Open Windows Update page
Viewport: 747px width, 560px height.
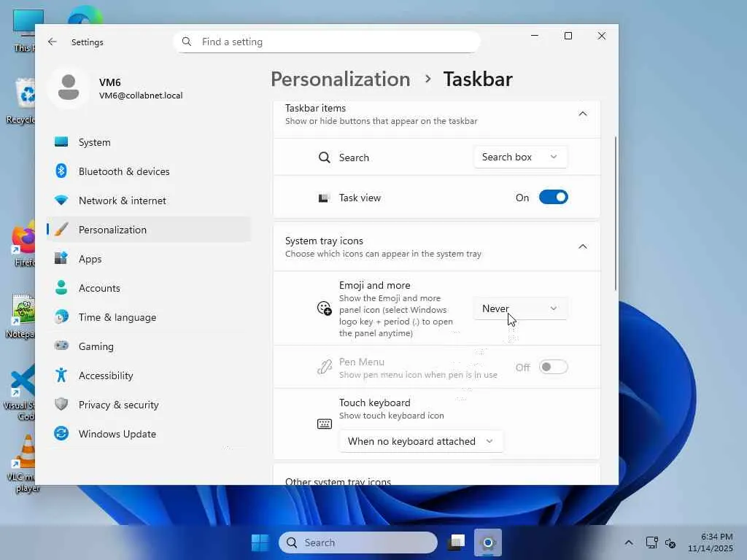click(x=149, y=433)
